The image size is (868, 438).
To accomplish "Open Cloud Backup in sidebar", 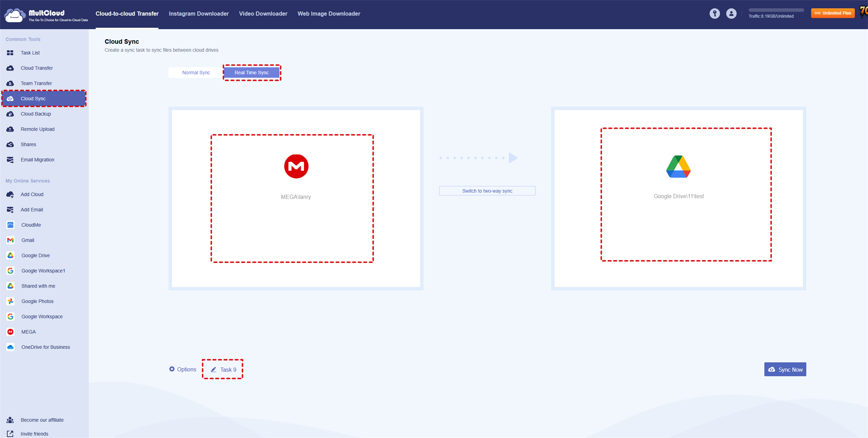I will tap(36, 114).
